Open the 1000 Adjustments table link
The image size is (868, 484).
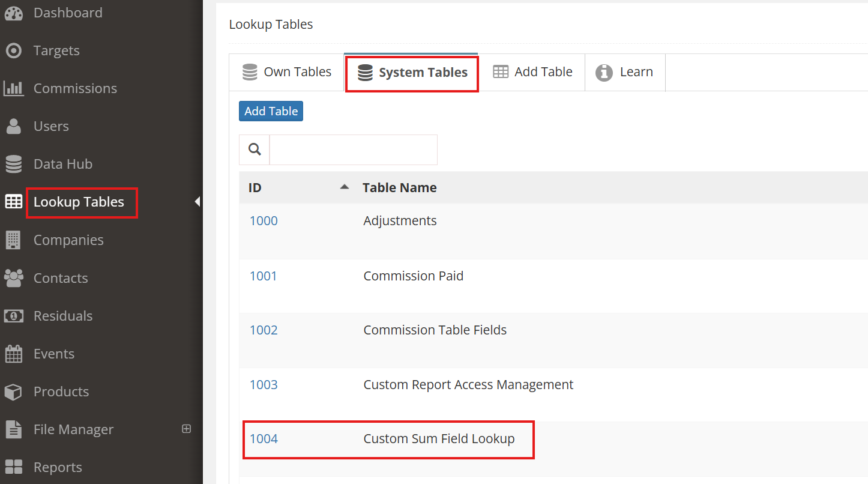pyautogui.click(x=264, y=221)
